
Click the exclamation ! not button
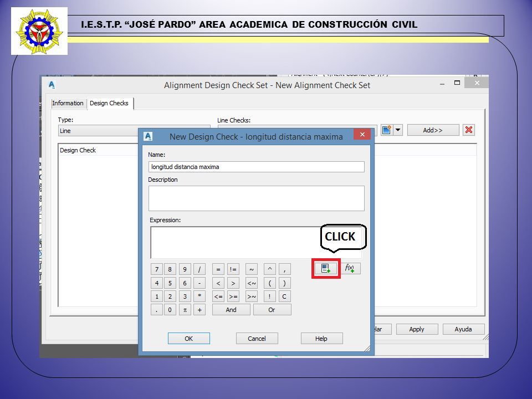[270, 296]
